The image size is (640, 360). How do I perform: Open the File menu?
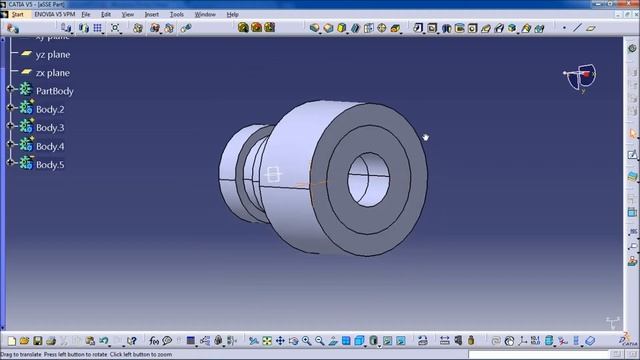point(86,14)
